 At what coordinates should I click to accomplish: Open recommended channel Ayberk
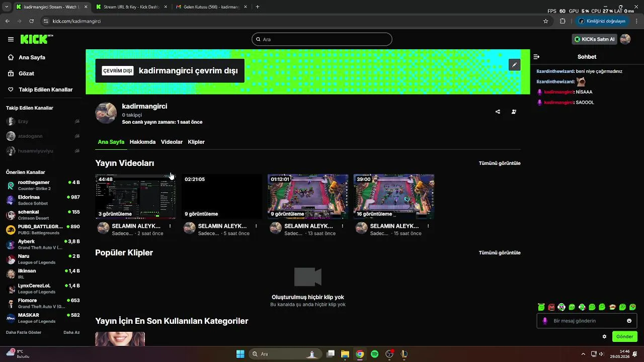[x=43, y=244]
